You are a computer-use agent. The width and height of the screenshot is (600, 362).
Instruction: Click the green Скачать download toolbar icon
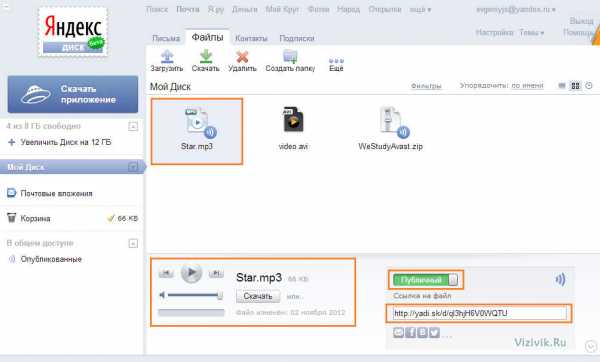(x=206, y=57)
